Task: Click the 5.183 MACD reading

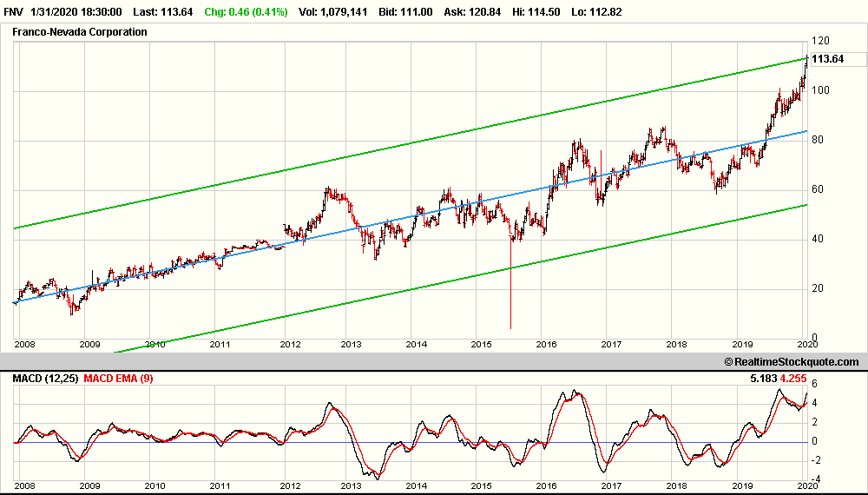Action: [x=763, y=379]
